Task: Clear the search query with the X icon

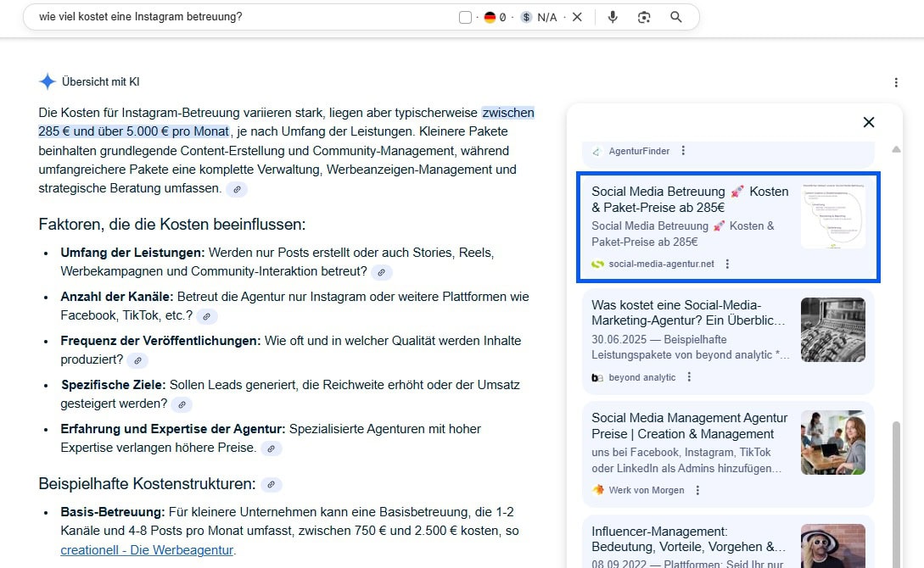Action: tap(576, 16)
